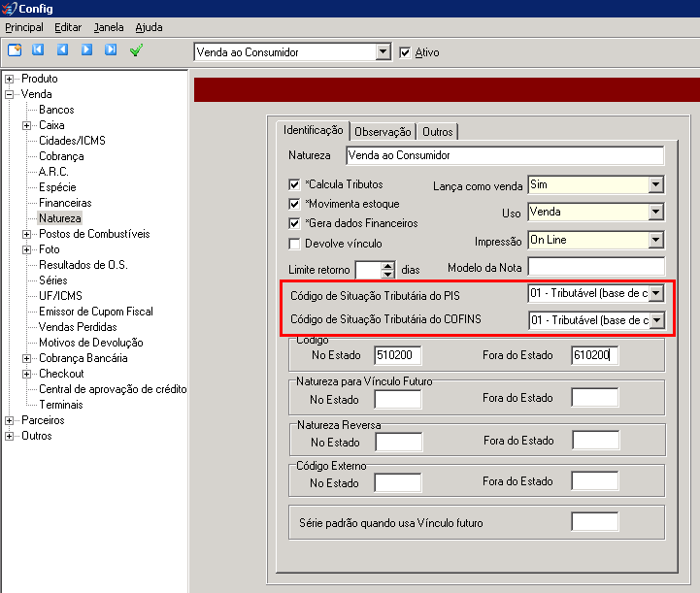Open the Ajuda menu
700x593 pixels.
click(149, 27)
